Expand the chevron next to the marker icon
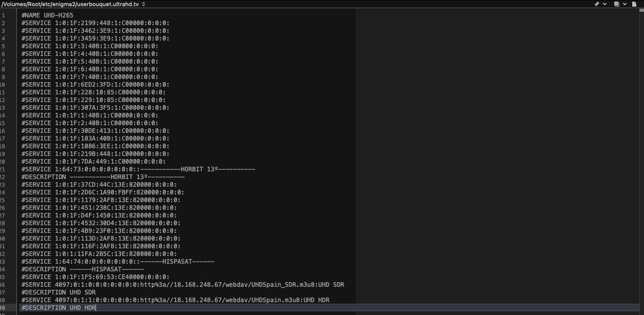Viewport: 644px width, 315px height. point(604,4)
